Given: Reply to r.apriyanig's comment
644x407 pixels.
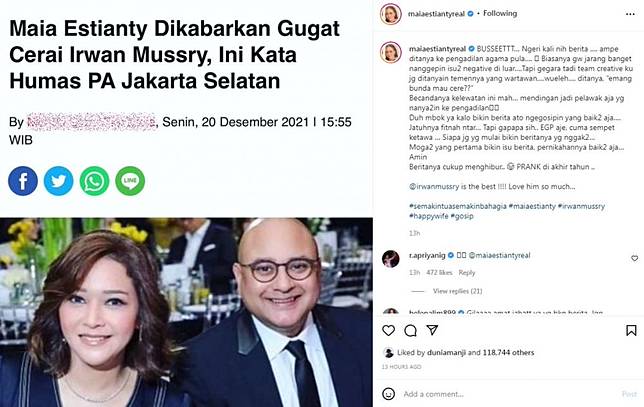Looking at the screenshot, I should 467,272.
